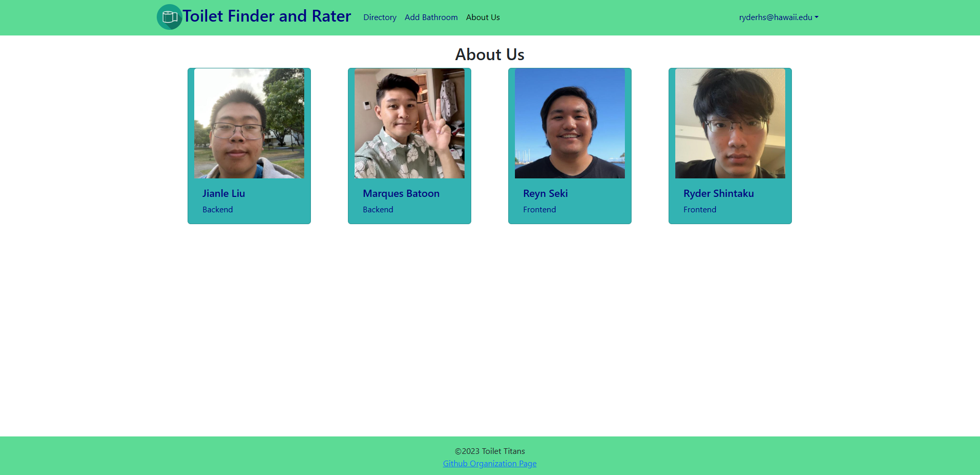Click the photo on Jianle Liu's card
The width and height of the screenshot is (980, 475).
point(249,123)
